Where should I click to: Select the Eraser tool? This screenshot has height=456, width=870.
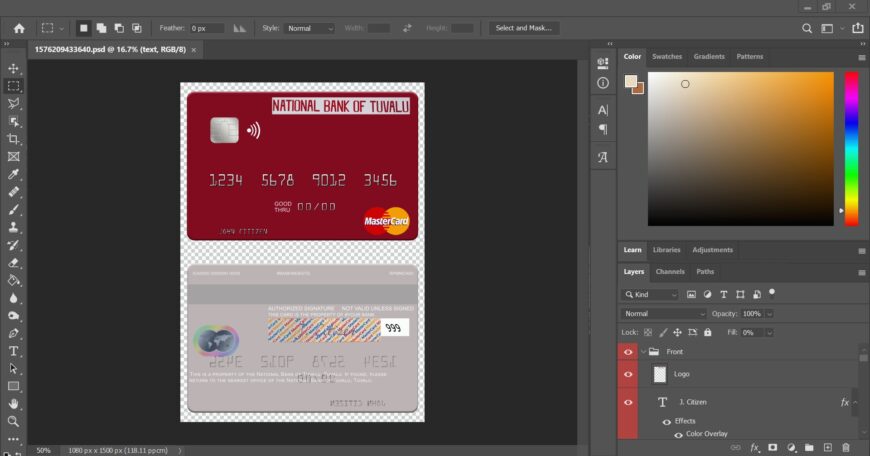point(13,263)
